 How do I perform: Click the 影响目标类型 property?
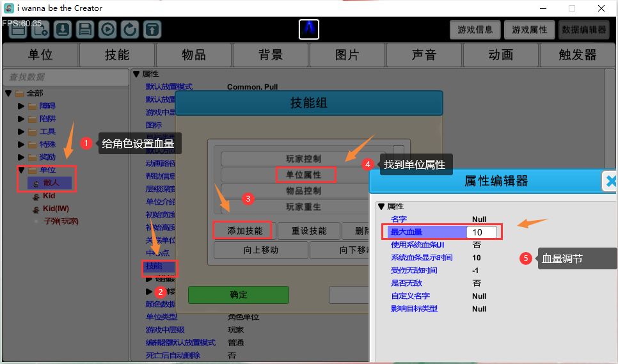tap(414, 309)
